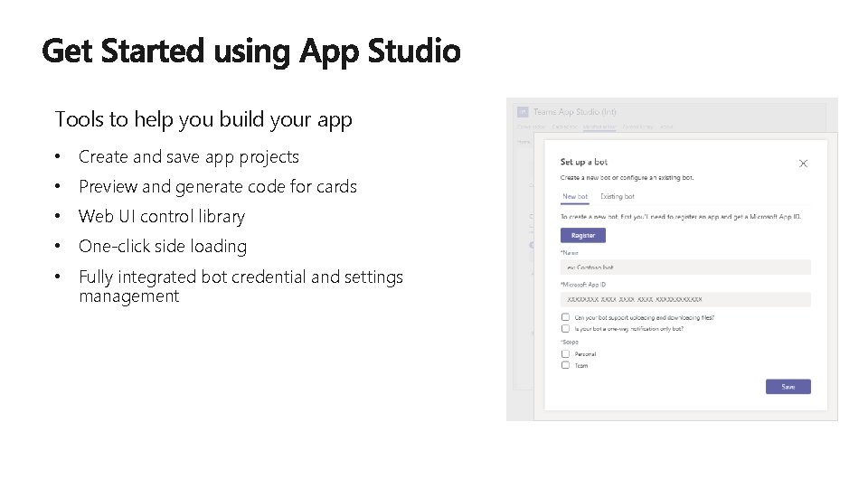This screenshot has width=868, height=488.
Task: Click the "One-click side loading" bullet
Action: (x=163, y=246)
